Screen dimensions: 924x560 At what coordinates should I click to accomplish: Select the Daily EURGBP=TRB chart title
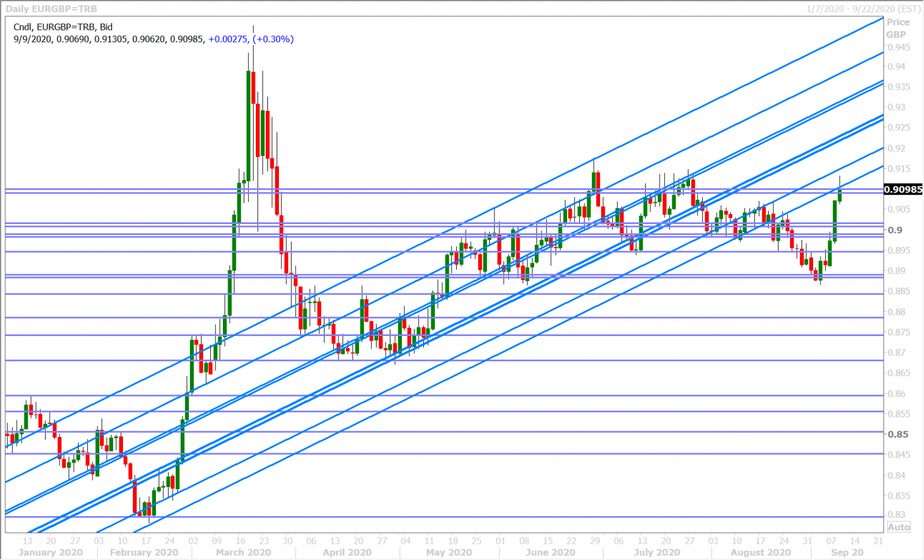point(51,9)
